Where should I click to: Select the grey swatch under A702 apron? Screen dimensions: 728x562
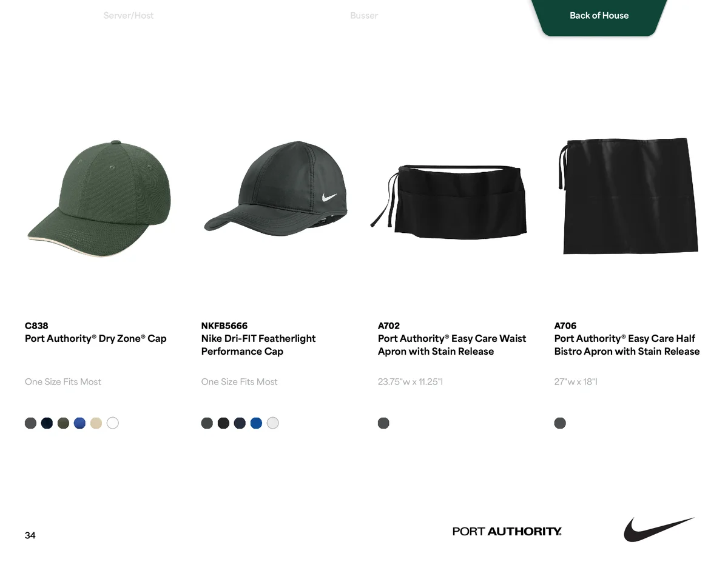click(x=383, y=423)
